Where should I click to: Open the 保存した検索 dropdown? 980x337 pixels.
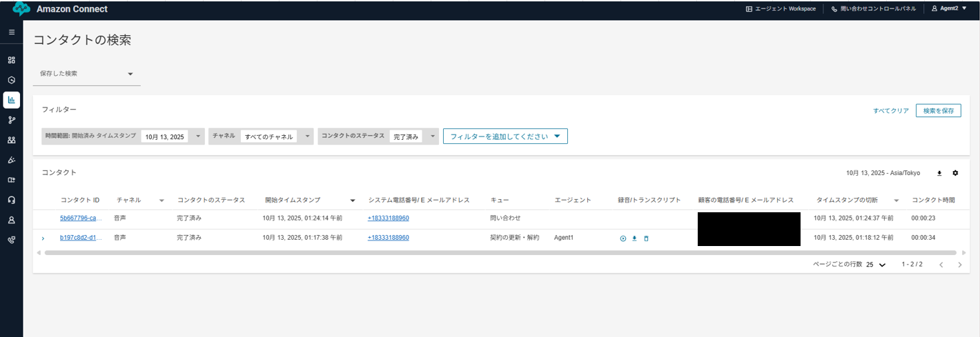tap(87, 74)
